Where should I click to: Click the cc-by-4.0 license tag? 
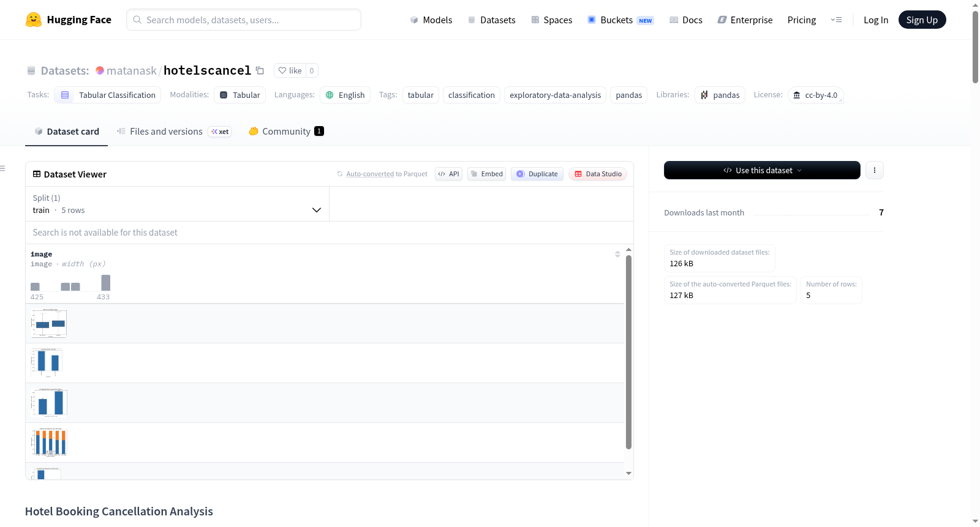tap(816, 95)
